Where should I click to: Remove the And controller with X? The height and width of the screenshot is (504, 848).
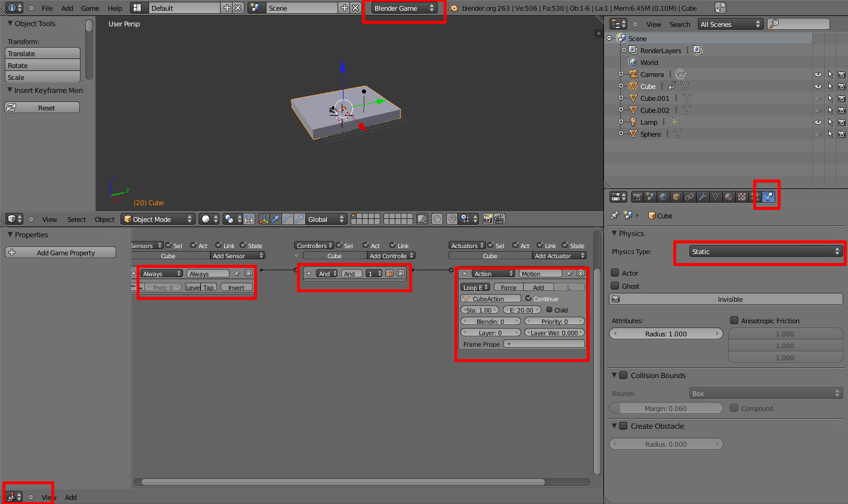401,274
